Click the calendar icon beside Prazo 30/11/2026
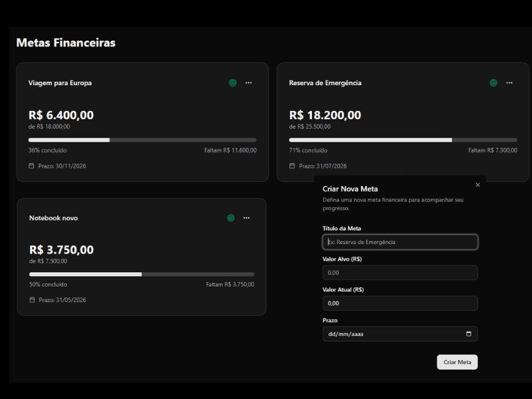This screenshot has width=532, height=399. click(31, 166)
